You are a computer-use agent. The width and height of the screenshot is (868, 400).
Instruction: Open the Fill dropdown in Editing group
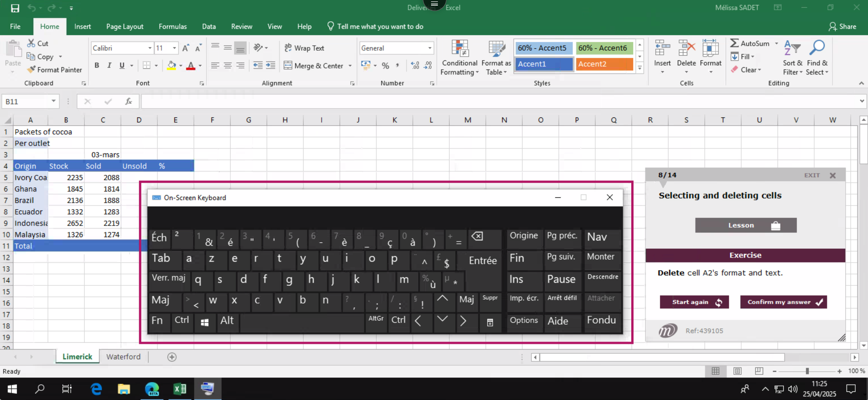[743, 57]
